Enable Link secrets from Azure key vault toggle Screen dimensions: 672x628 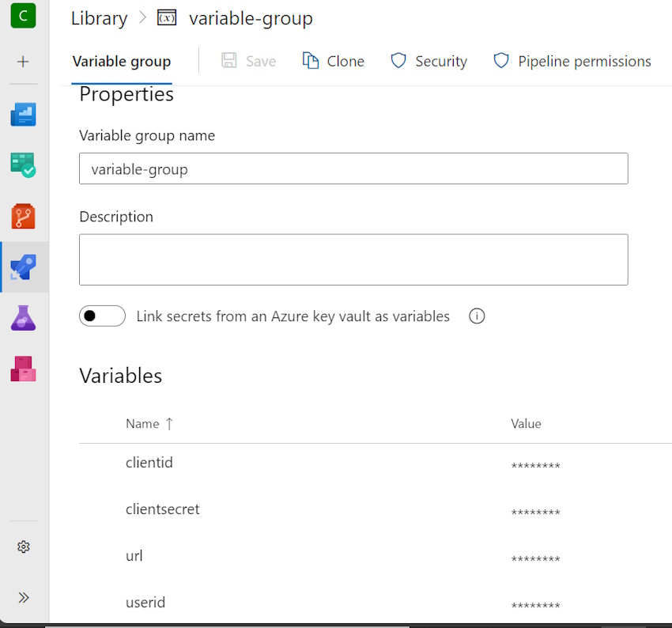coord(102,316)
